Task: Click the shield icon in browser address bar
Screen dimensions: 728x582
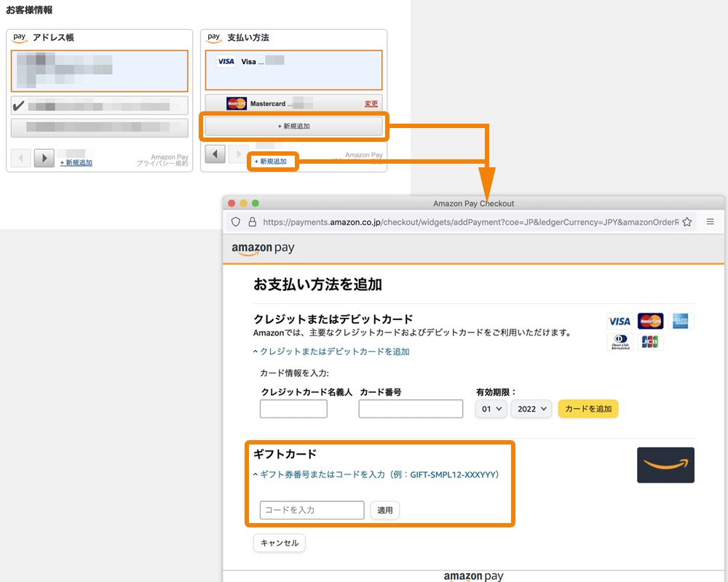Action: [236, 222]
